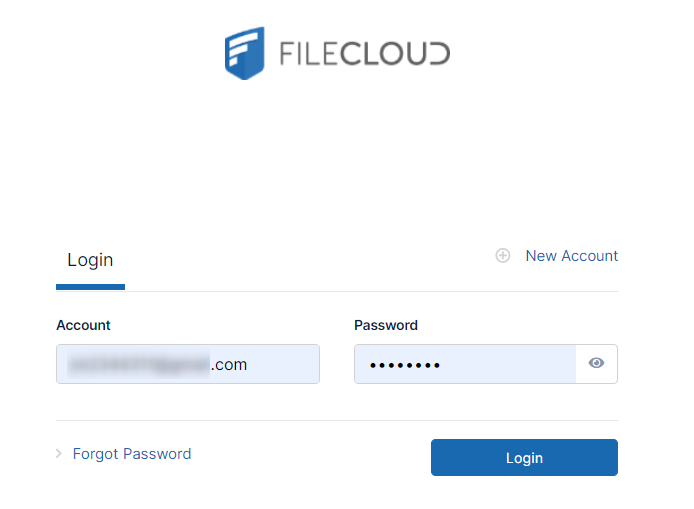Click the plus icon beside New Account
Screen dimensions: 694x509
[503, 256]
